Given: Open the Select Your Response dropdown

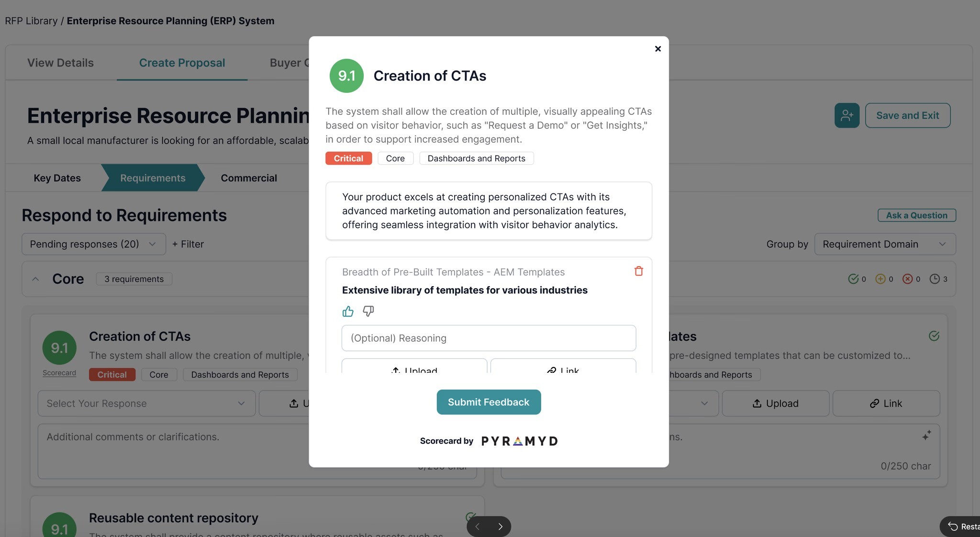Looking at the screenshot, I should [146, 403].
